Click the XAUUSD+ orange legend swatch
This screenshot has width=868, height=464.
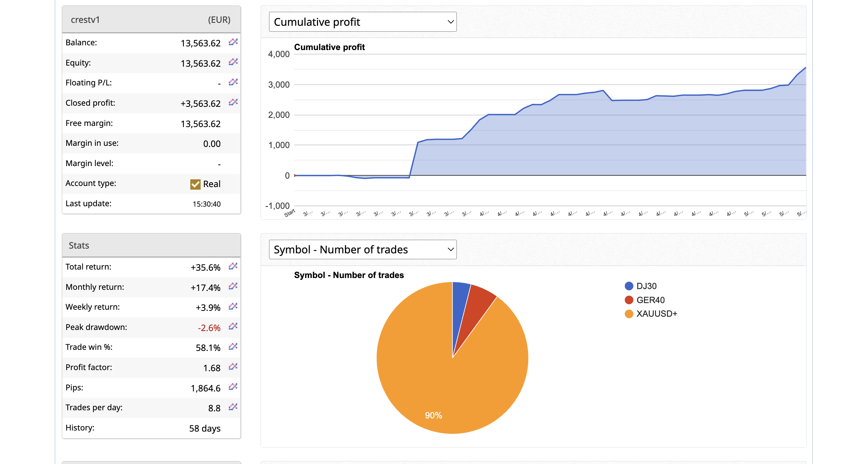[x=629, y=314]
